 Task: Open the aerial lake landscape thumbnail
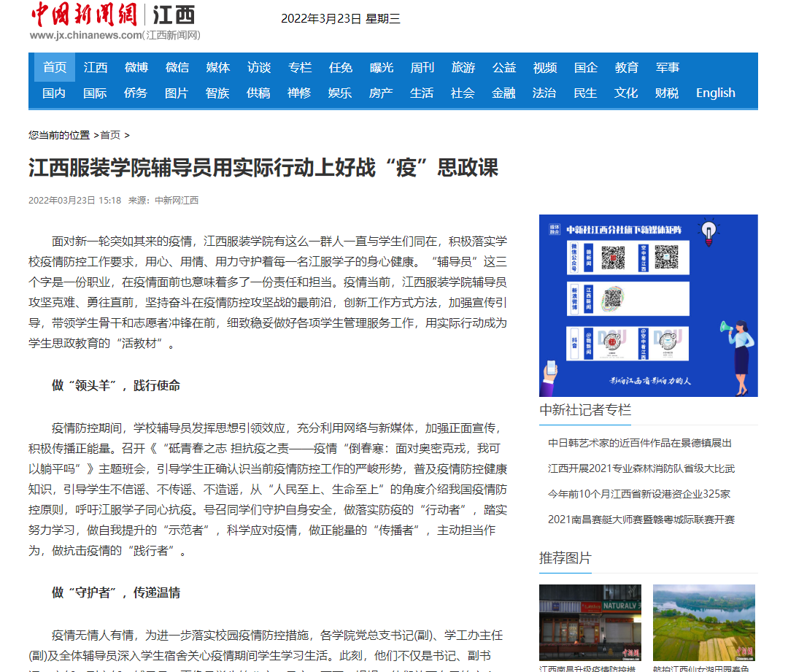(704, 622)
